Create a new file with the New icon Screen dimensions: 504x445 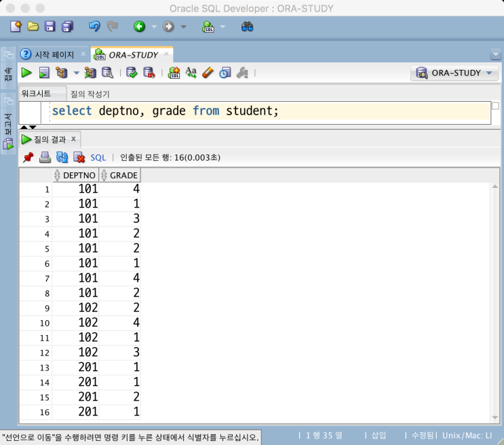tap(16, 26)
